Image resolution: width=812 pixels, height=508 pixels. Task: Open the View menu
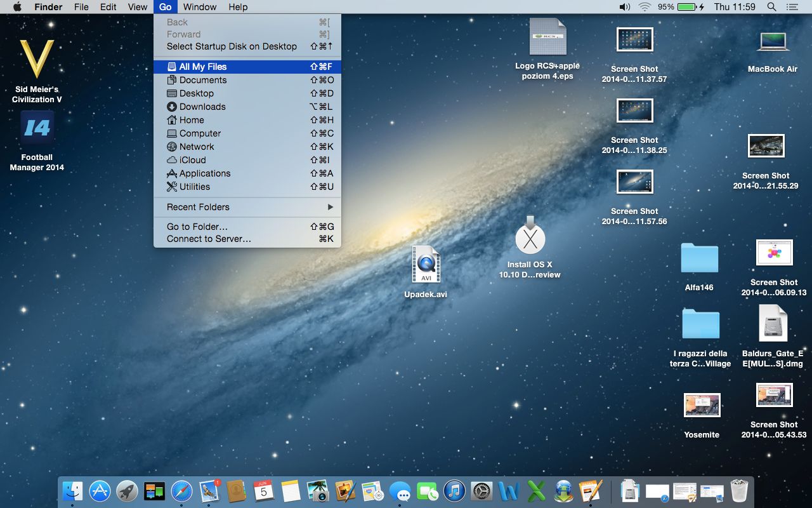click(x=138, y=7)
